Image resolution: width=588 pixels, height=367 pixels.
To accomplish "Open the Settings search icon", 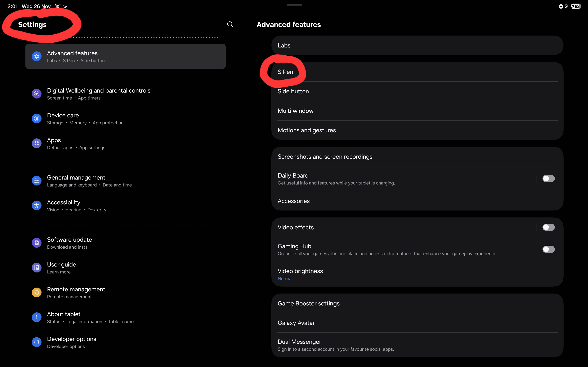I will coord(230,24).
